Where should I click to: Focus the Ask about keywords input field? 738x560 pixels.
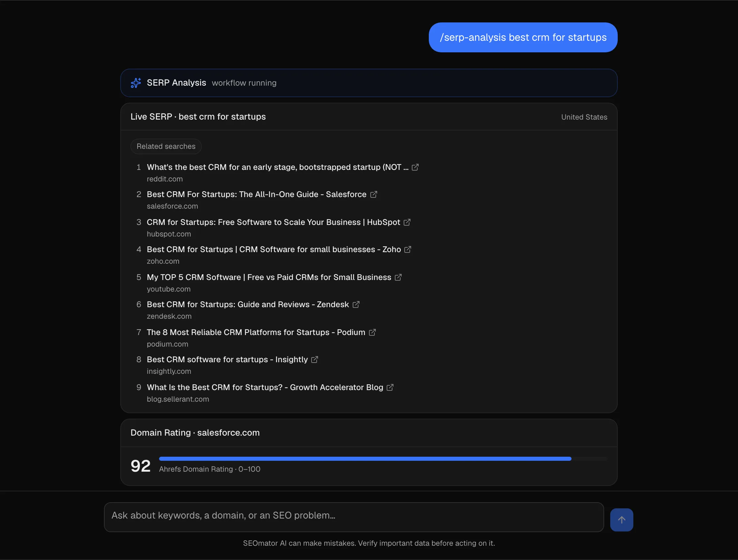point(354,517)
